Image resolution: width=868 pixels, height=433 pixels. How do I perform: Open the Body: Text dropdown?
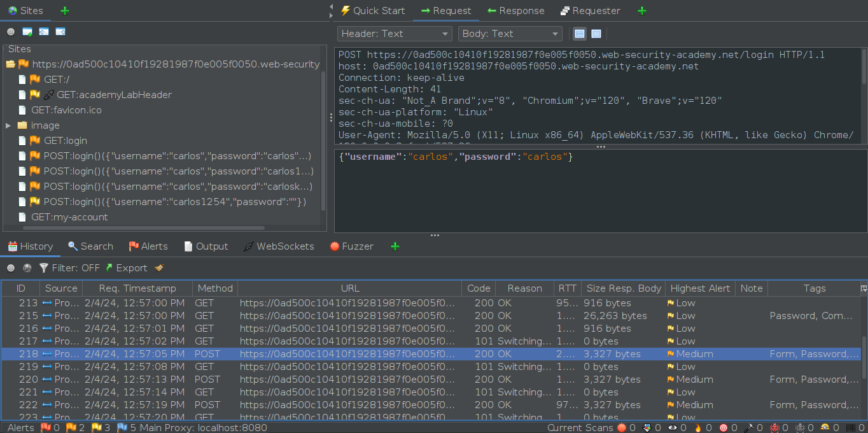510,34
